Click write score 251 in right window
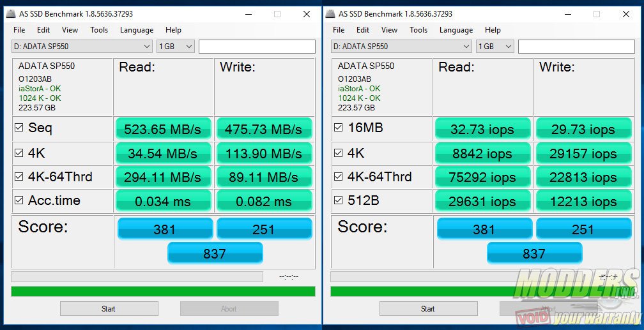 (584, 229)
